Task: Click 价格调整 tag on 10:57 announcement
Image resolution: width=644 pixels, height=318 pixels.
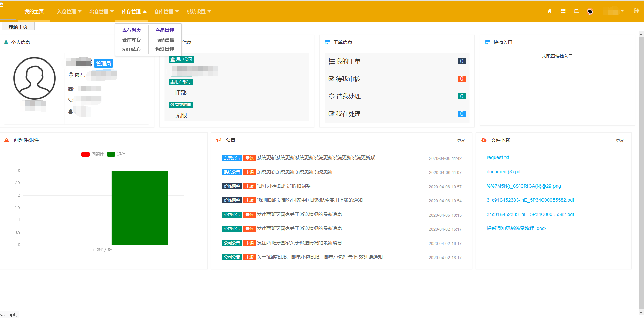Action: point(232,186)
